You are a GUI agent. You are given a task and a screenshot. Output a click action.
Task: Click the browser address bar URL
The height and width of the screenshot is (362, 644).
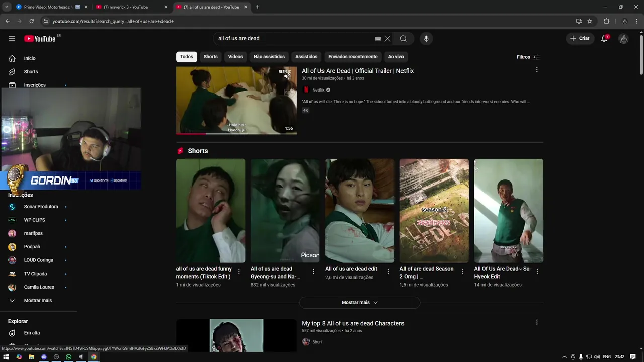[x=113, y=21]
